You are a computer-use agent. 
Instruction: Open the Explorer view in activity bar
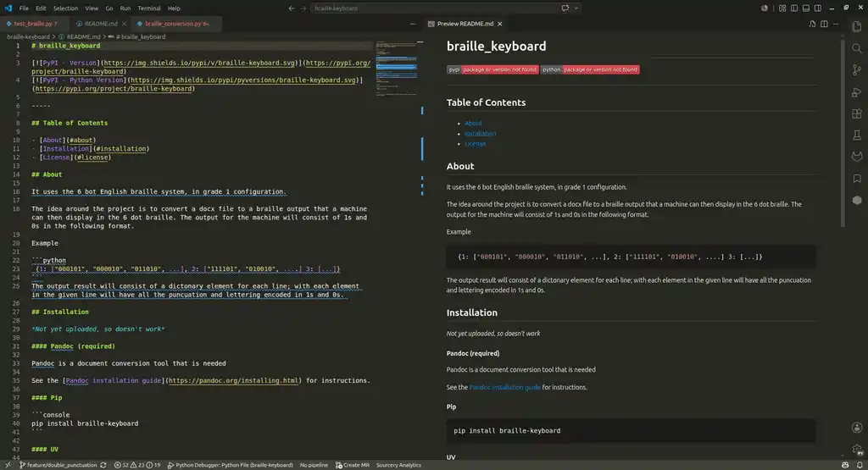857,26
